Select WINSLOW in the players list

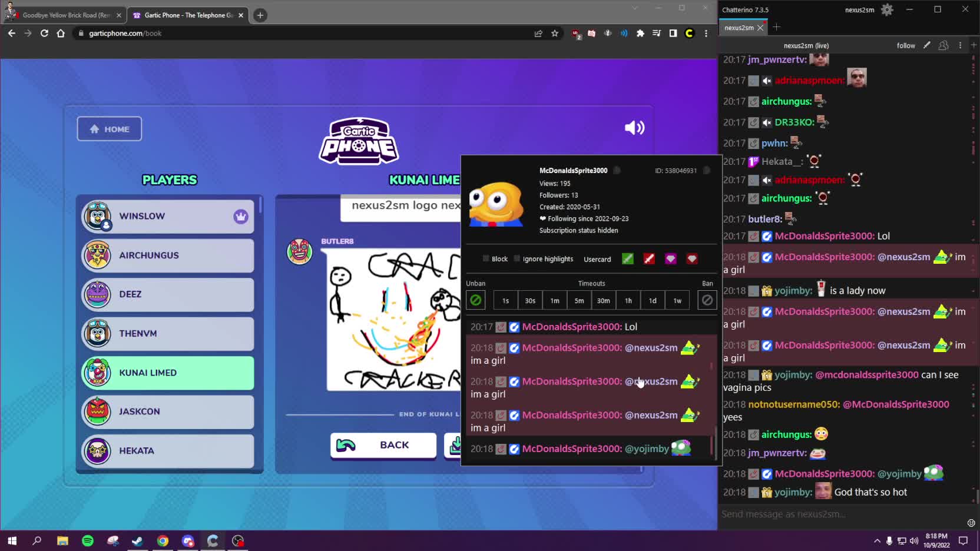click(168, 216)
